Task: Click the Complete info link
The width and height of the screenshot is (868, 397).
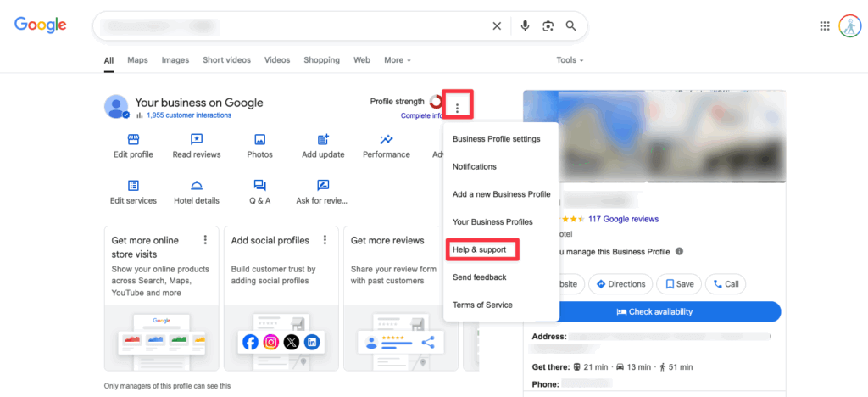Action: click(x=422, y=115)
